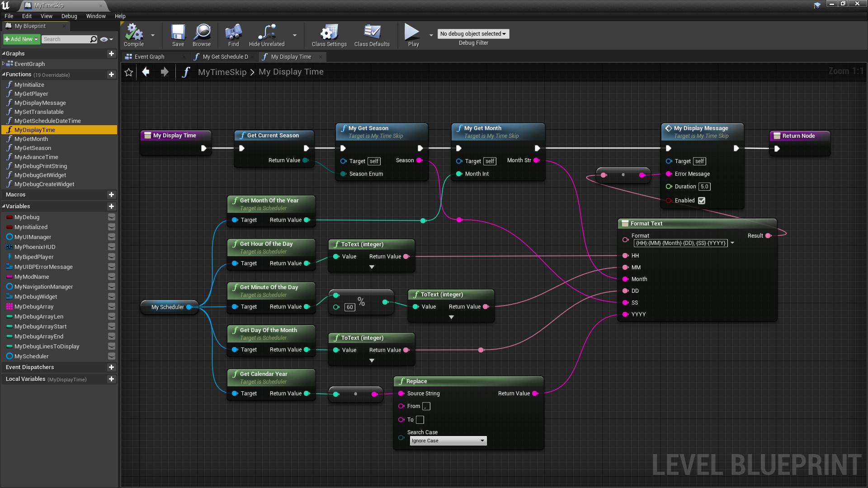Toggle visibility of MyInitialized variable

(x=111, y=227)
